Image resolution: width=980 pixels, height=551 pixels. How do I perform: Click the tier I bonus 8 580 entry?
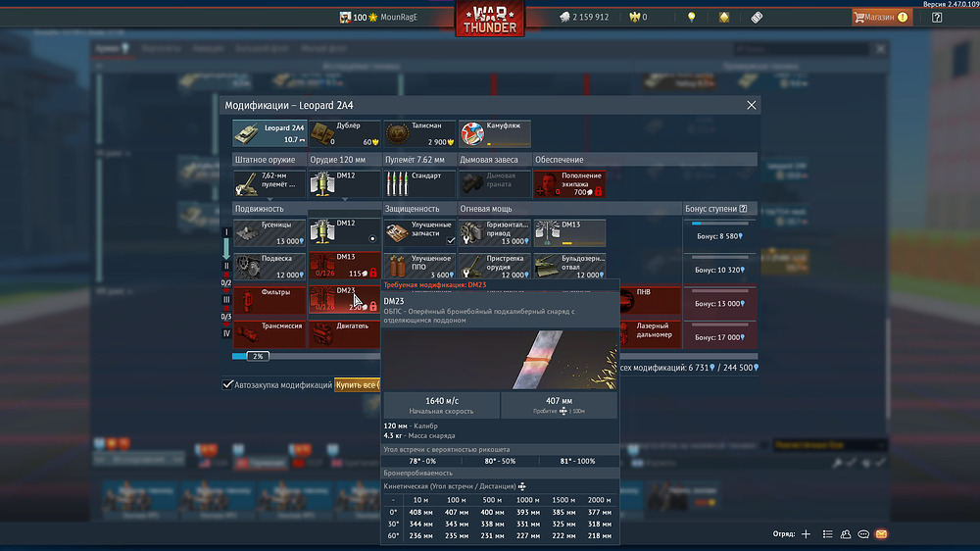coord(719,233)
